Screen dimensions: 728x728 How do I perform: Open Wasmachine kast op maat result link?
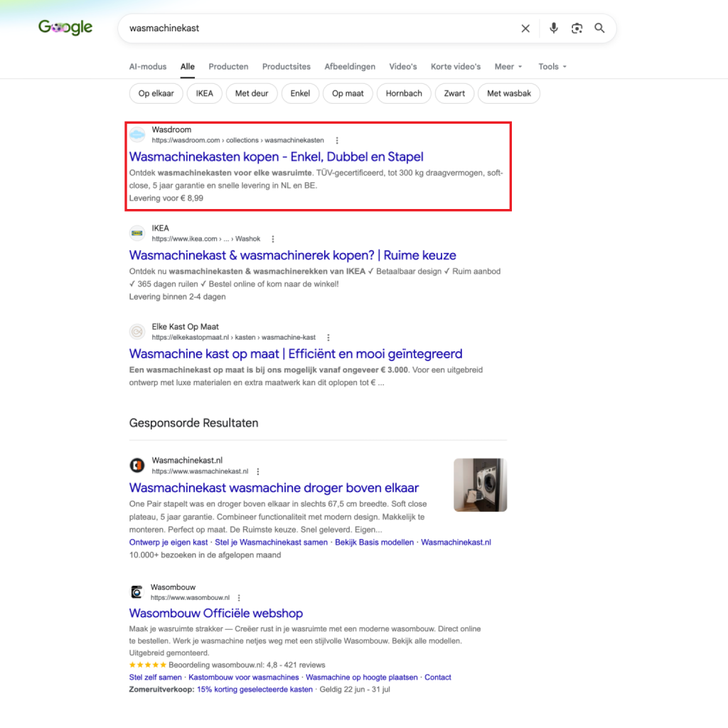(x=296, y=354)
